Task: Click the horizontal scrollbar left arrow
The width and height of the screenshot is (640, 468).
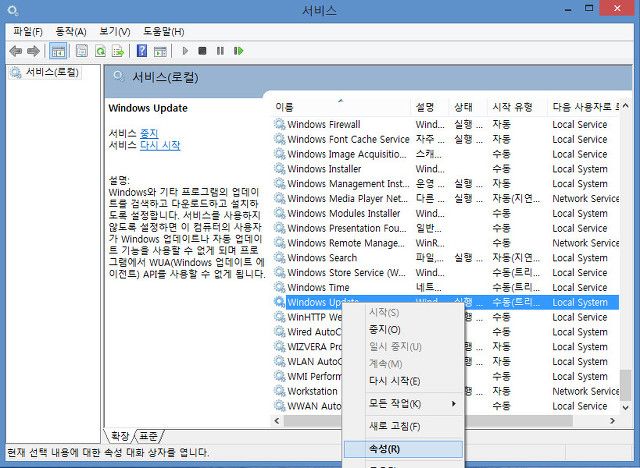Action: coord(277,421)
